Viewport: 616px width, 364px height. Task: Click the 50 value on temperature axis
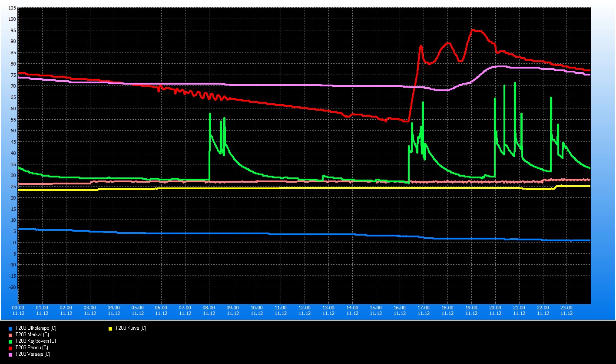point(13,131)
